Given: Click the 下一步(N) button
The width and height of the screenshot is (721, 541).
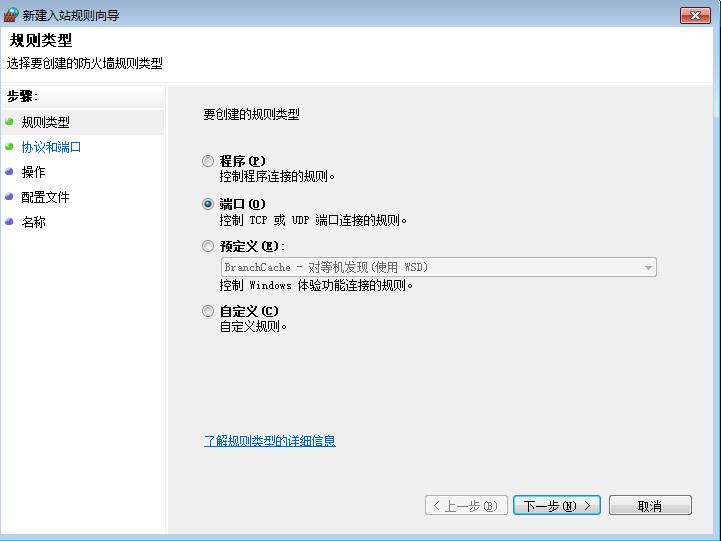Looking at the screenshot, I should pyautogui.click(x=557, y=505).
